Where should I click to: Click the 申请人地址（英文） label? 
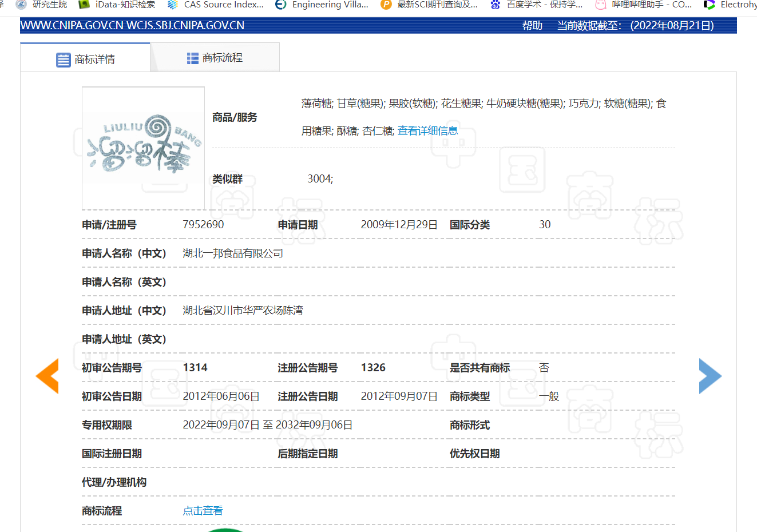[124, 339]
